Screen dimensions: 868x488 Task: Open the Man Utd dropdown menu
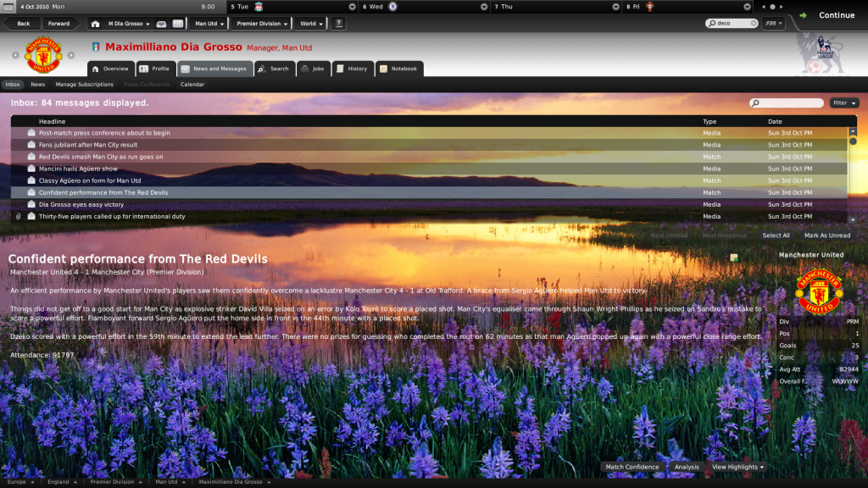click(x=209, y=24)
